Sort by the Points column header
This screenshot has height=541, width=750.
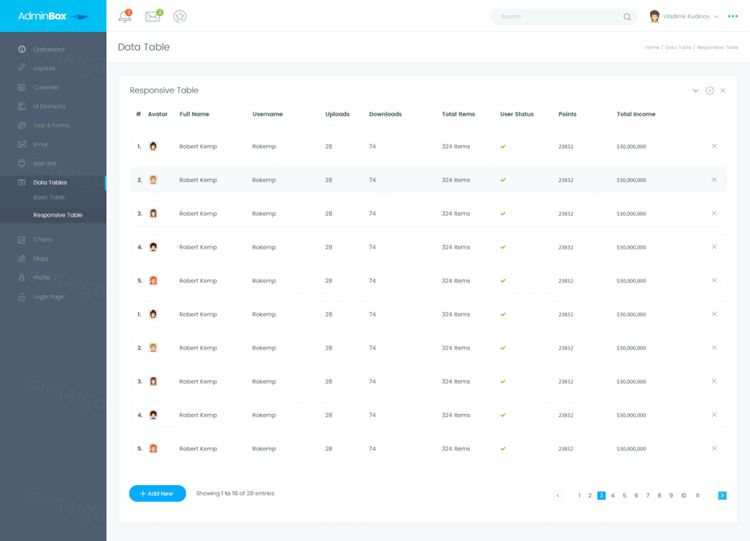[567, 114]
